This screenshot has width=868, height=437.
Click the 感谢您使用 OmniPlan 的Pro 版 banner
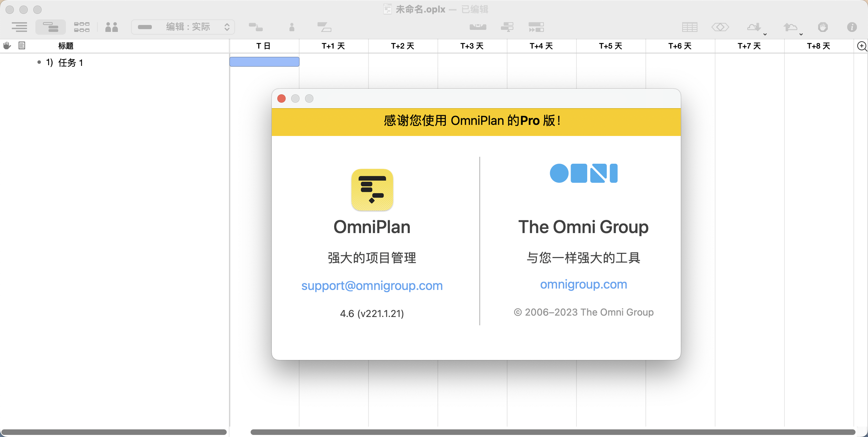476,121
